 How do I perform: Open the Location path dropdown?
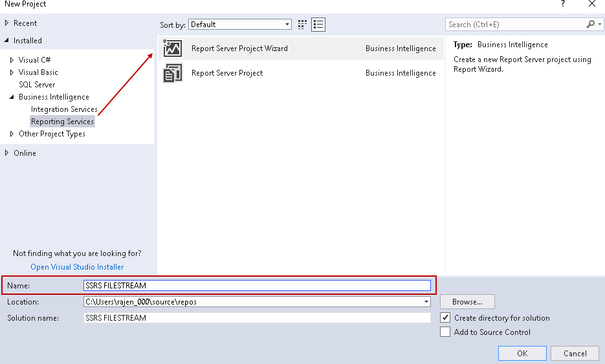point(426,302)
